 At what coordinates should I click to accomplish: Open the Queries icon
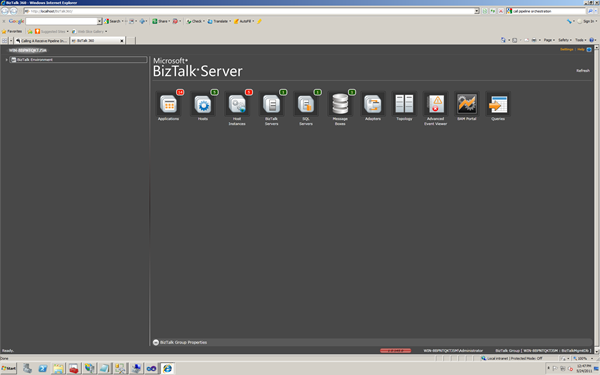click(498, 104)
